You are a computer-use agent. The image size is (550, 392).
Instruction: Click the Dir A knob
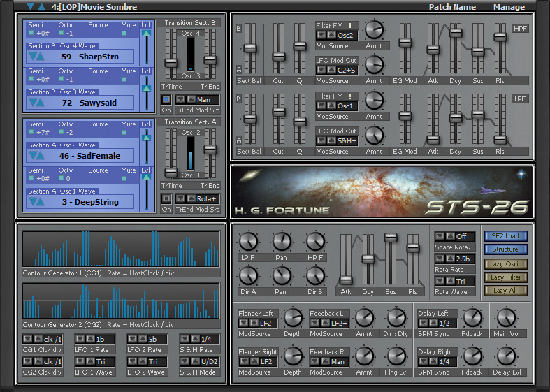pos(248,276)
